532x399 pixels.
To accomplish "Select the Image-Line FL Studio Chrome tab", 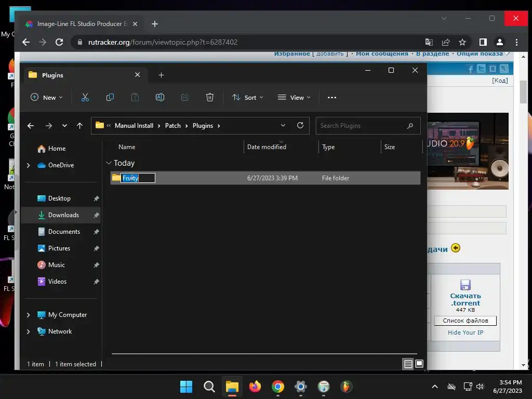I will [x=82, y=24].
